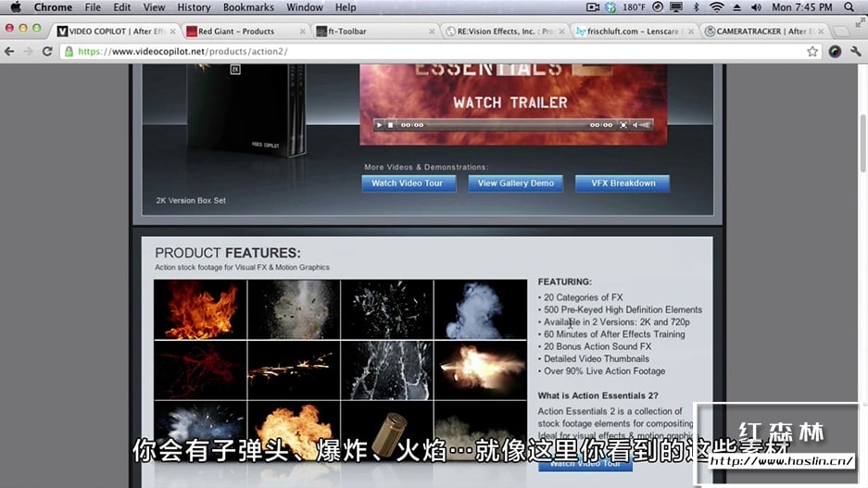Image resolution: width=868 pixels, height=488 pixels.
Task: Click the shattered glass thumbnail
Action: click(x=387, y=309)
